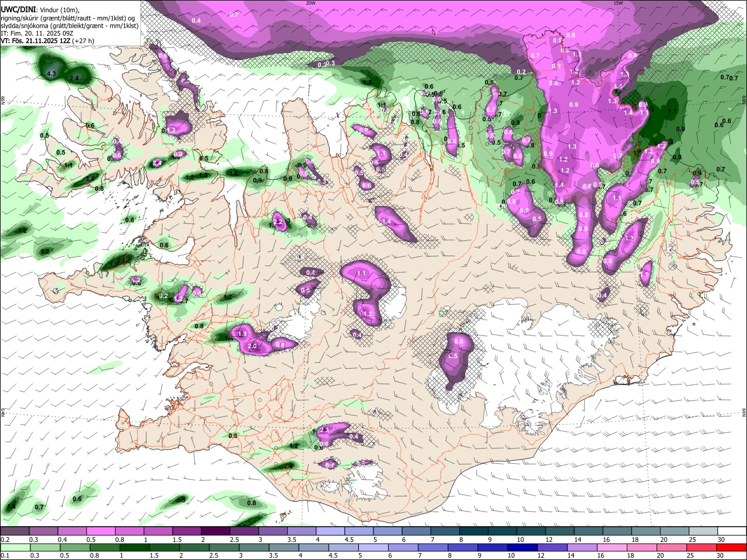This screenshot has width=747, height=560.
Task: Click the '2.2' snow value in the west interior
Action: pos(278,222)
